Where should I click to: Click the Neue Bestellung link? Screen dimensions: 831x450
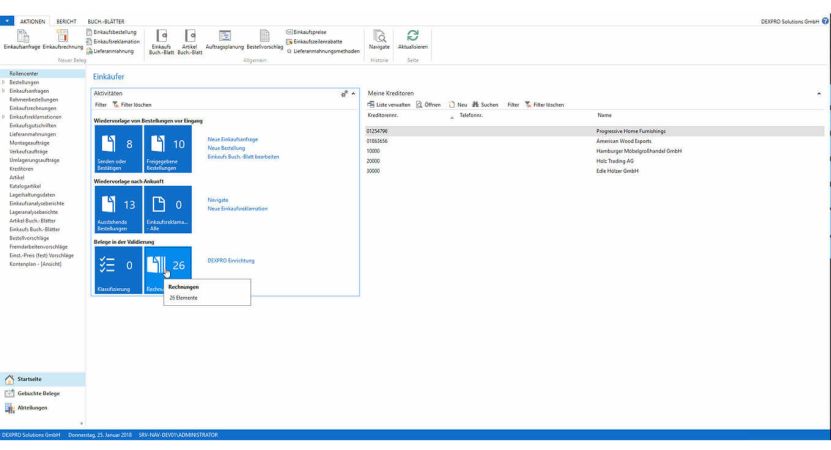[x=227, y=147]
